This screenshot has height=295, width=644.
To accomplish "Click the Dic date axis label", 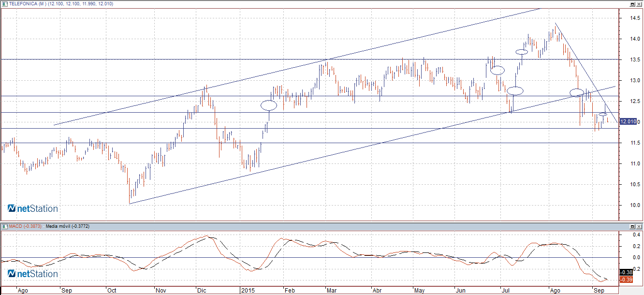I will click(202, 291).
